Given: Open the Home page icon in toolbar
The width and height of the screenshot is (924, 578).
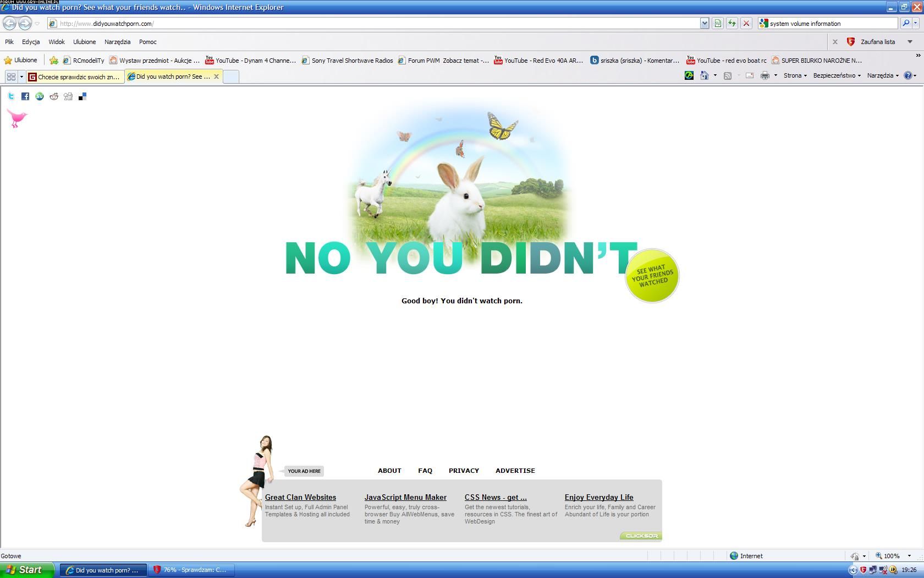Looking at the screenshot, I should coord(704,75).
